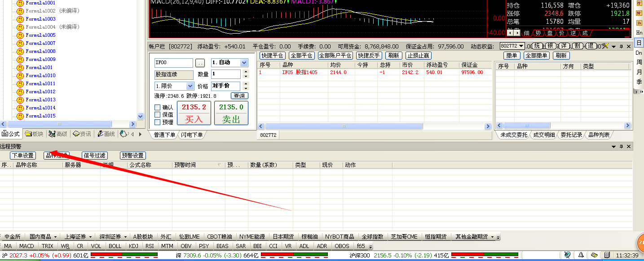
Task: Open the account panel options arrow
Action: [x=614, y=46]
